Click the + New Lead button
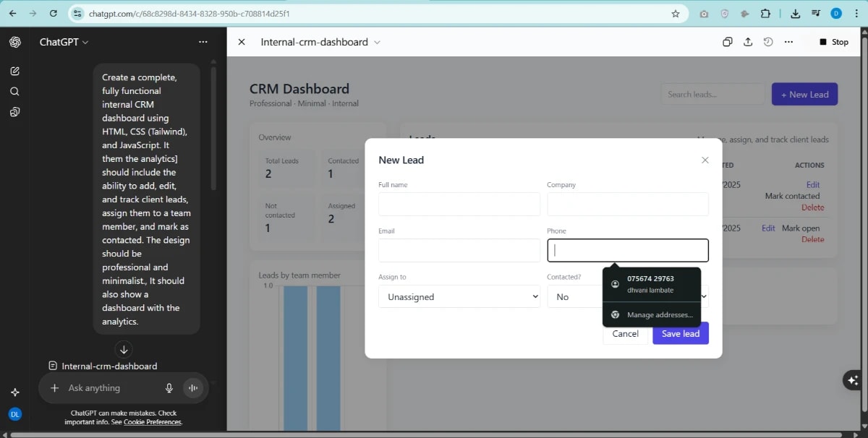The height and width of the screenshot is (438, 868). point(804,94)
